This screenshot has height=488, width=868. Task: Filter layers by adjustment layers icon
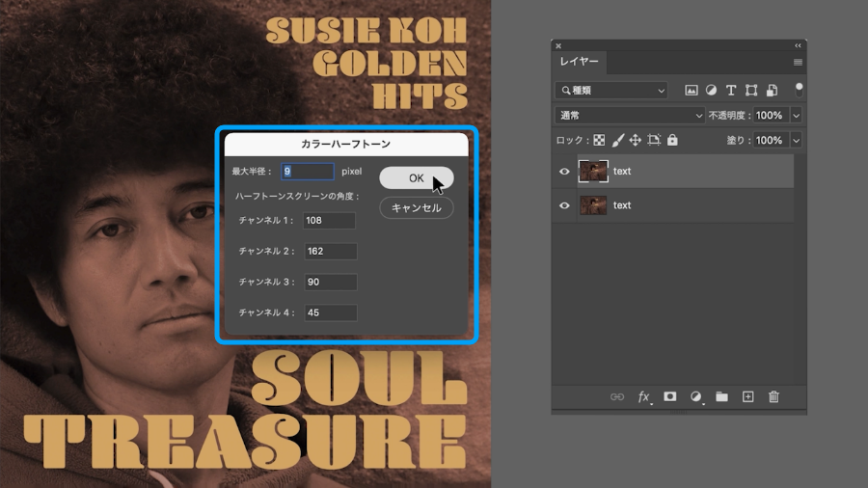coord(712,91)
